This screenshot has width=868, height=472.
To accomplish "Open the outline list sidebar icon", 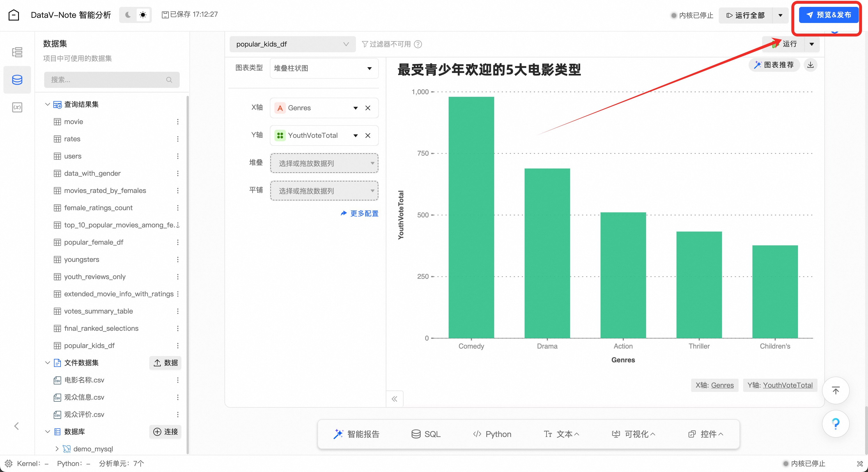I will tap(17, 52).
